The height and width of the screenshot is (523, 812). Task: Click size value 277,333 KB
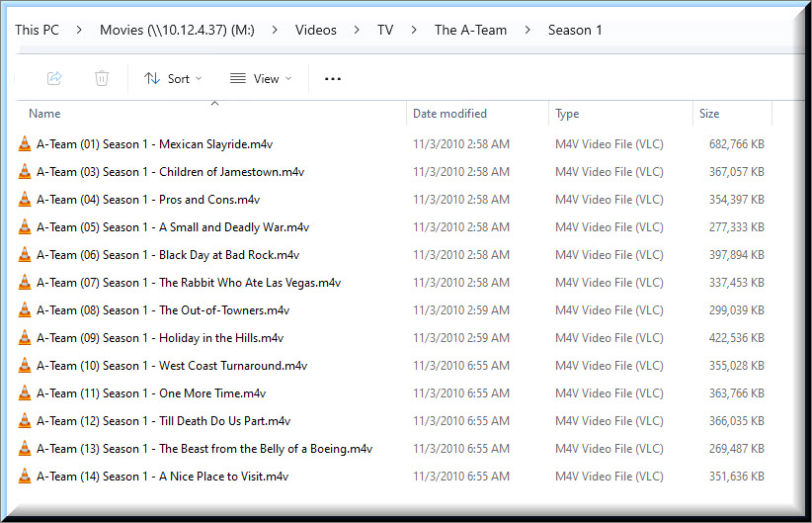(x=736, y=227)
